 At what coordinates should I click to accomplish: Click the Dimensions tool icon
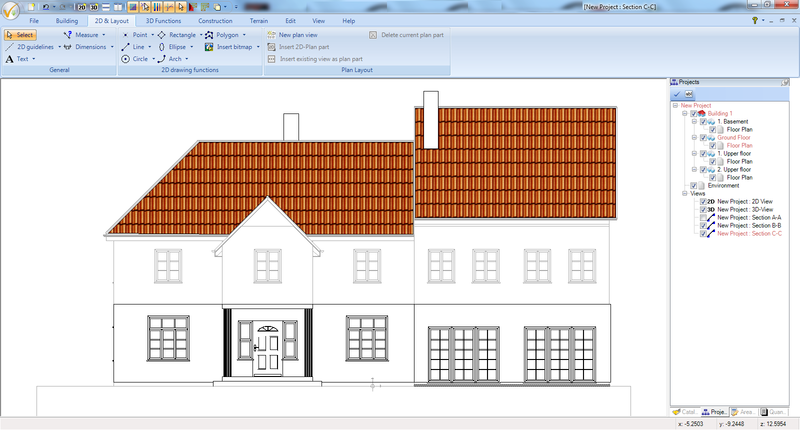[x=67, y=47]
